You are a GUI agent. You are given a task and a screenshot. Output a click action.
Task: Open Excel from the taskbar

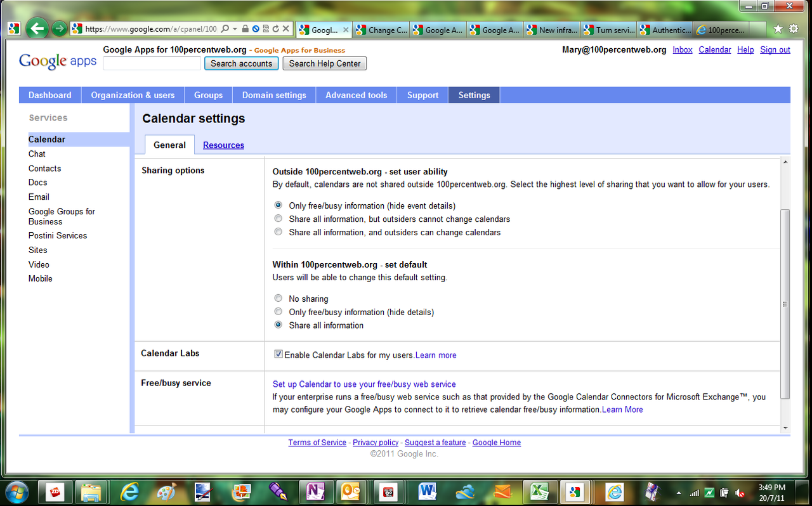pyautogui.click(x=539, y=492)
